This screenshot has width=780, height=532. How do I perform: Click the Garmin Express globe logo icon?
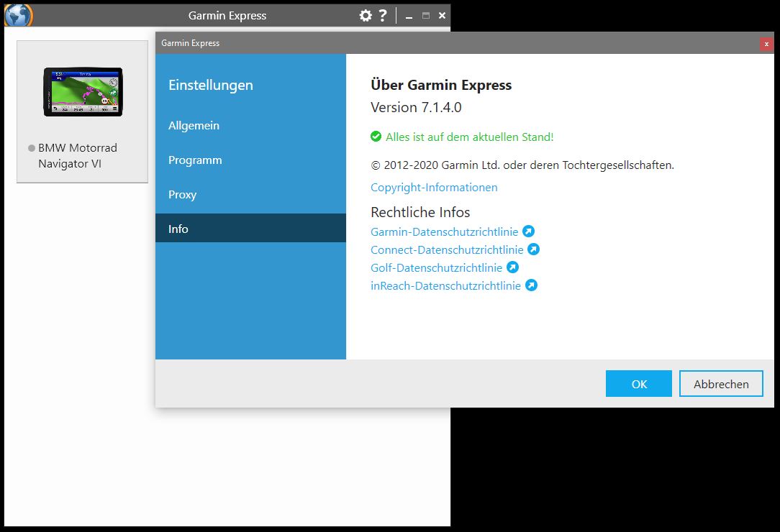click(18, 15)
